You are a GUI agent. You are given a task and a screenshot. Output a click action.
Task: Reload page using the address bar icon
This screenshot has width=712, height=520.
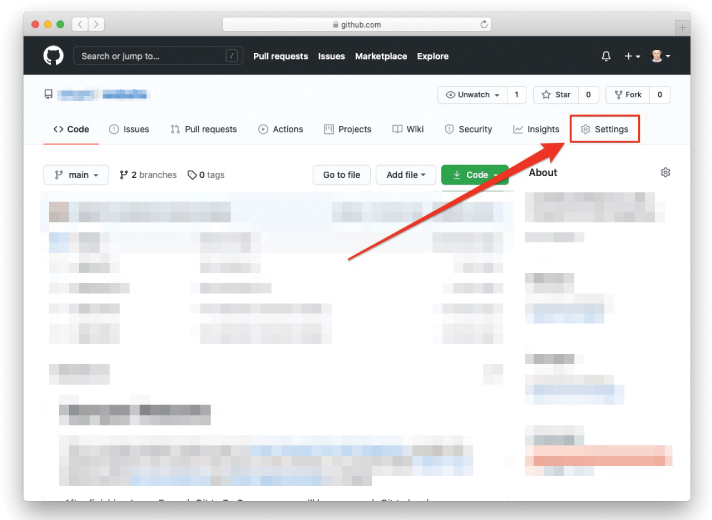(x=485, y=24)
